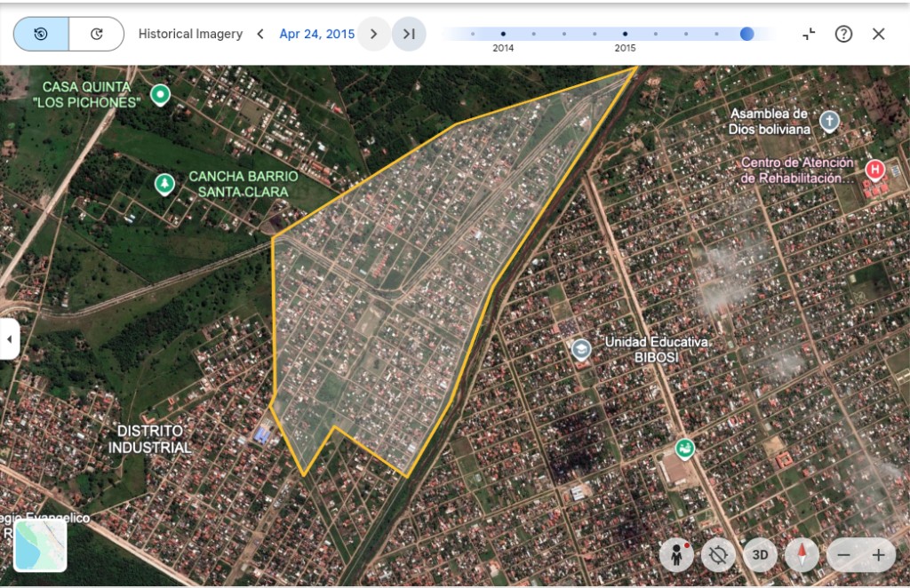This screenshot has width=910, height=588.
Task: Switch to the Timelapse mode toggle
Action: tap(96, 35)
